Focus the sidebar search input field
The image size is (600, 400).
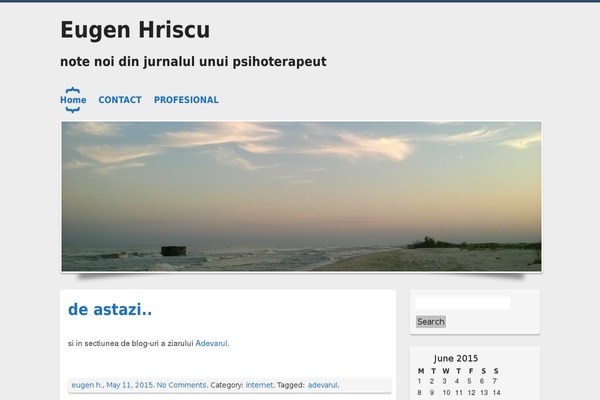[463, 303]
